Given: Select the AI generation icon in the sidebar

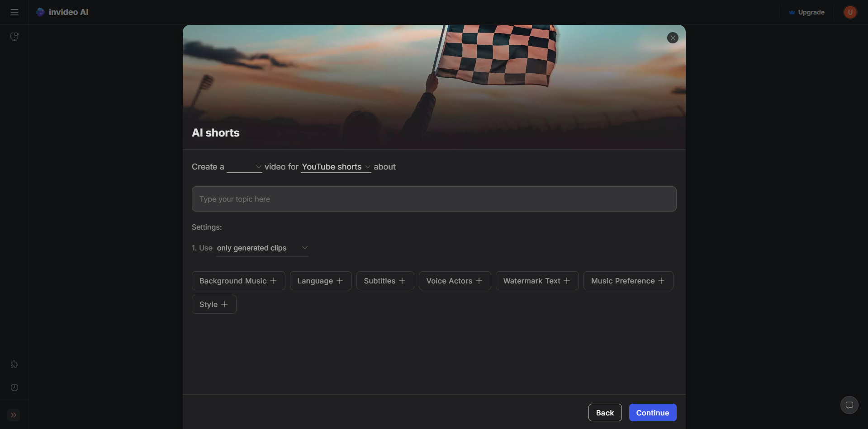Looking at the screenshot, I should click(x=14, y=37).
